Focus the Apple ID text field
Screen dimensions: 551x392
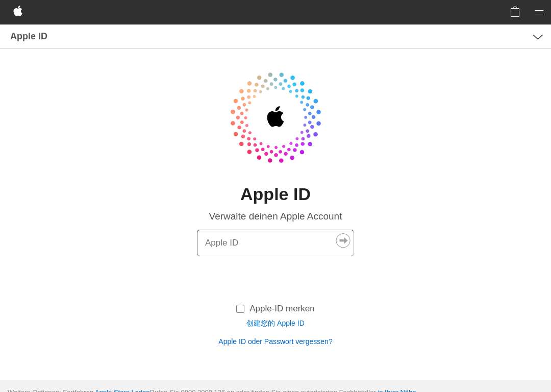coord(275,243)
